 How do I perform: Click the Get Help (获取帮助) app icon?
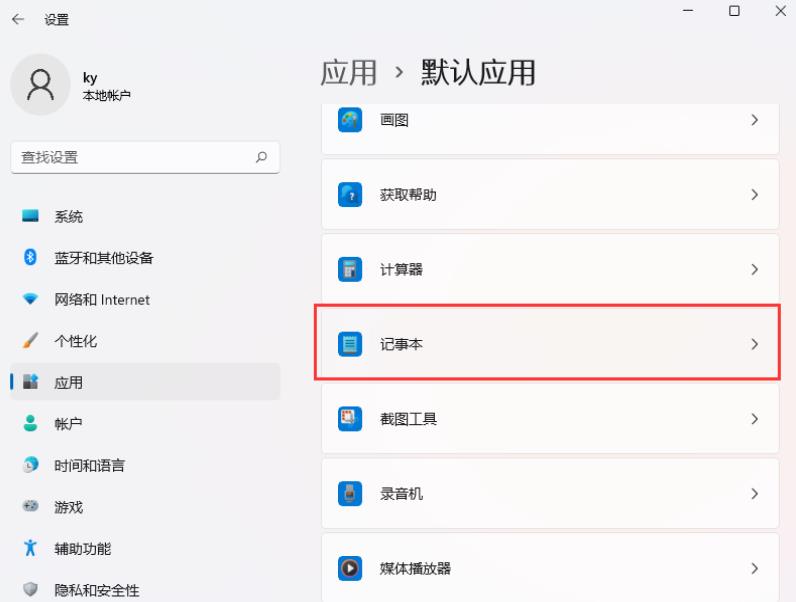pyautogui.click(x=350, y=195)
